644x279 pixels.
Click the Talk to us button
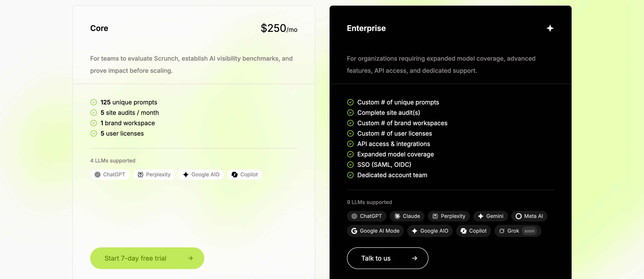click(x=387, y=258)
